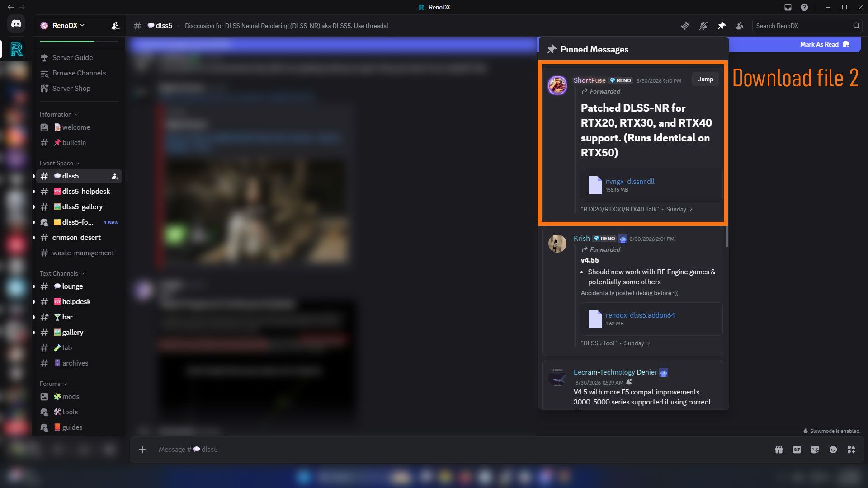Switch to the waste-management channel
868x488 pixels.
(79, 253)
